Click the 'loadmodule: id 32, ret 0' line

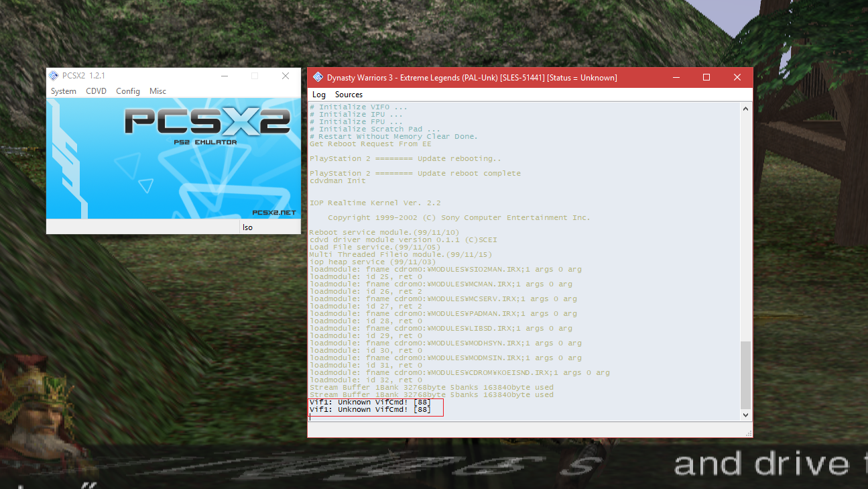pyautogui.click(x=365, y=380)
